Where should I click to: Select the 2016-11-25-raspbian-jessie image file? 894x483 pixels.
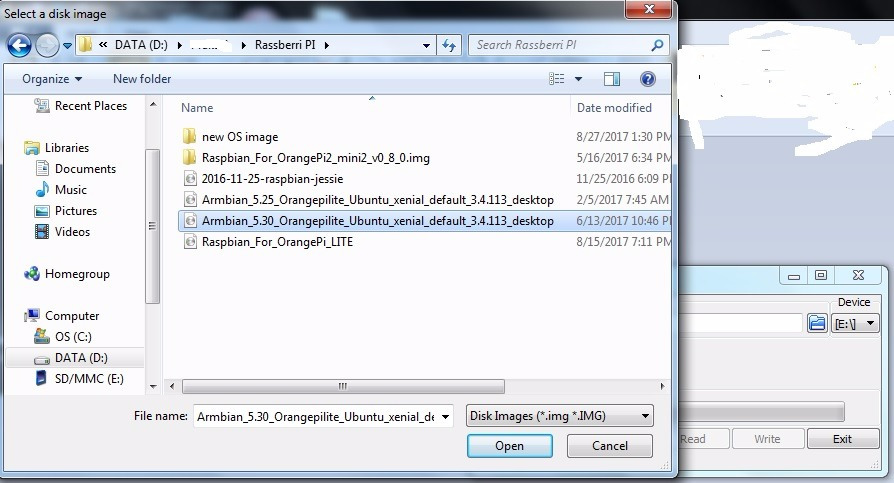pyautogui.click(x=272, y=179)
